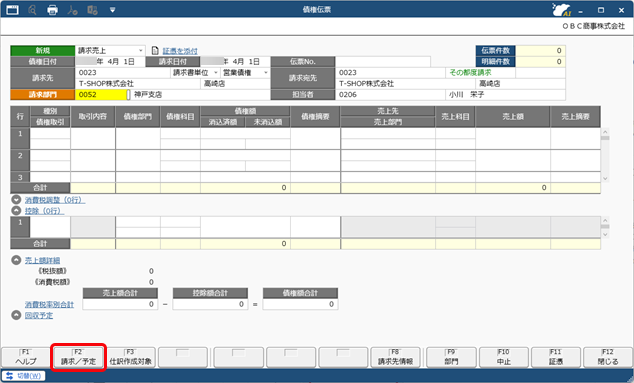Click the AI assistant icon in title bar

tap(561, 10)
